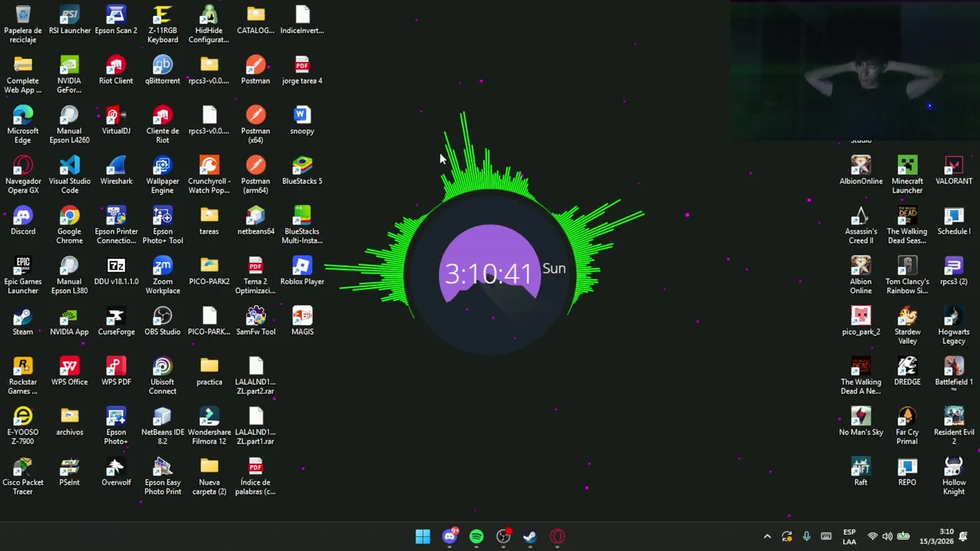Switch the ESP LAA input language
The width and height of the screenshot is (980, 551).
tap(849, 536)
